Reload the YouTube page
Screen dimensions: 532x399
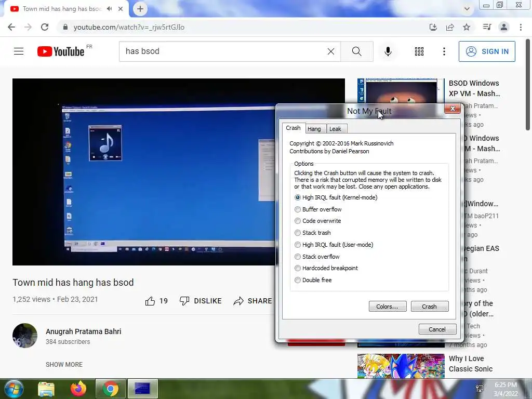[x=45, y=27]
